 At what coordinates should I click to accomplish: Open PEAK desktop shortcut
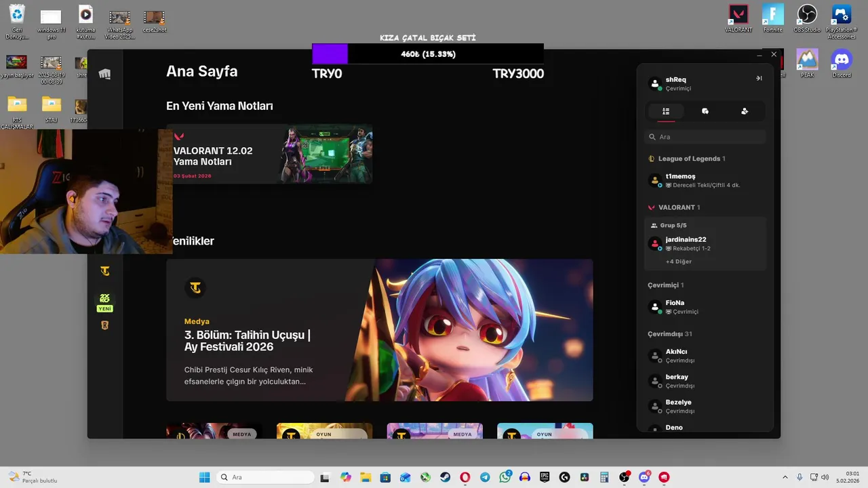point(807,64)
